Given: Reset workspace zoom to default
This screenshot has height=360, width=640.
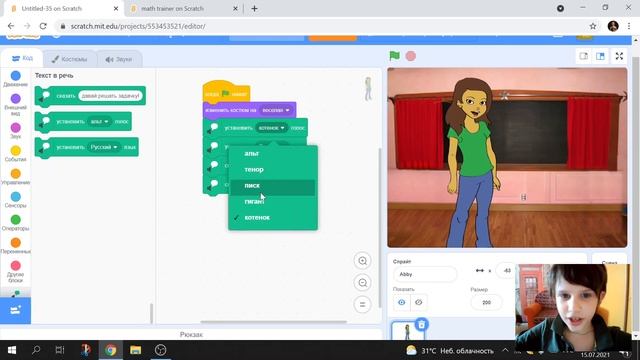Looking at the screenshot, I should point(362,304).
